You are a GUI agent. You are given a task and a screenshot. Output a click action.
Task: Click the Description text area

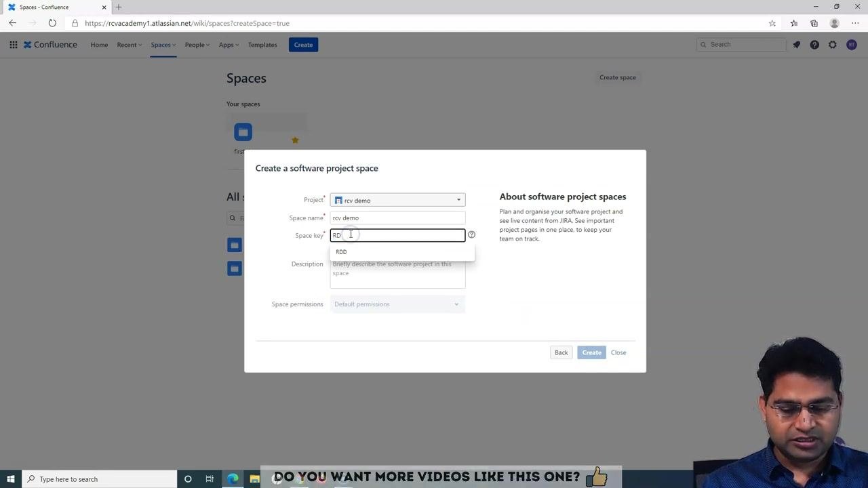coord(397,273)
